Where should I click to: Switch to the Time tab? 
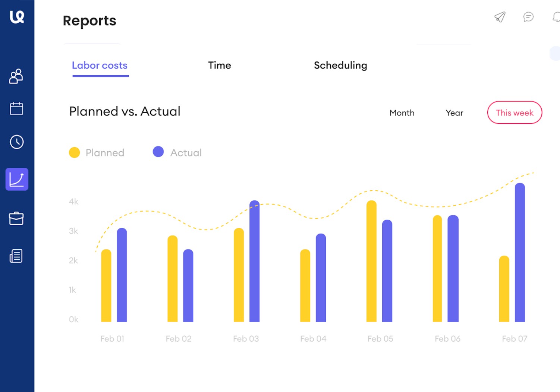pos(220,66)
